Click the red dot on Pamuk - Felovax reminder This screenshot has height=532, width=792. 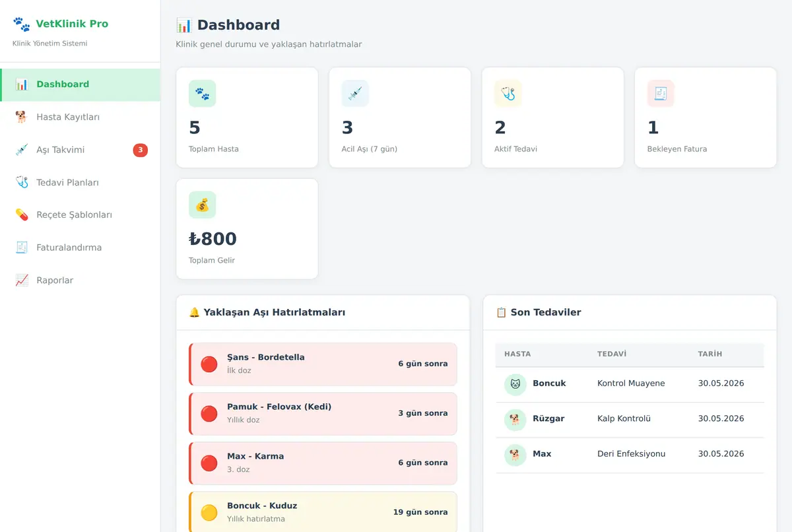(x=209, y=414)
